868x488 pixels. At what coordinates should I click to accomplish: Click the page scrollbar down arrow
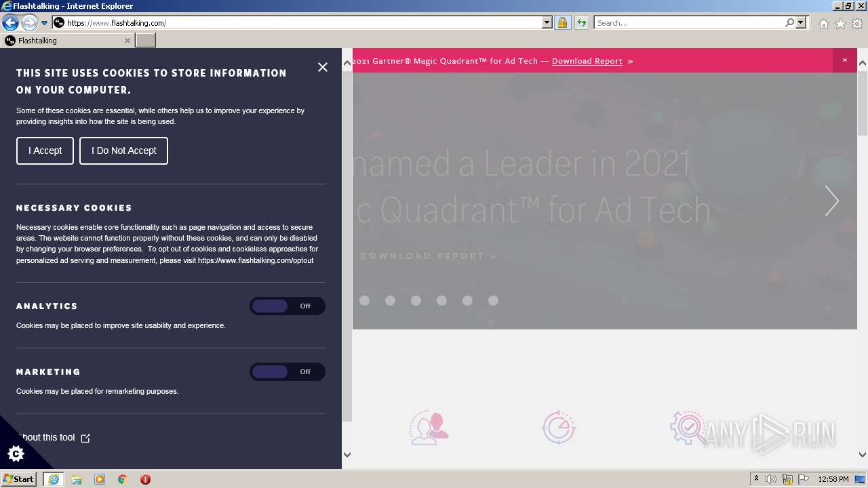pos(863,455)
